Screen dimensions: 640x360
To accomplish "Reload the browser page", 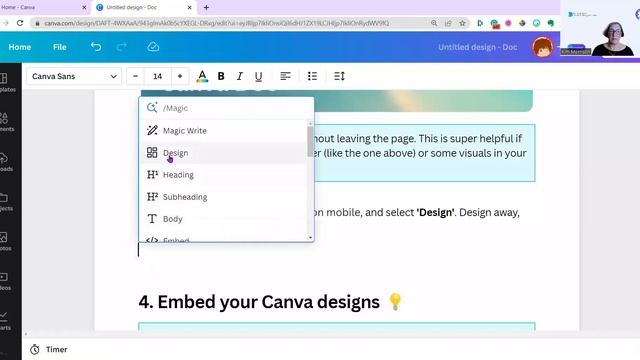I will coord(20,23).
